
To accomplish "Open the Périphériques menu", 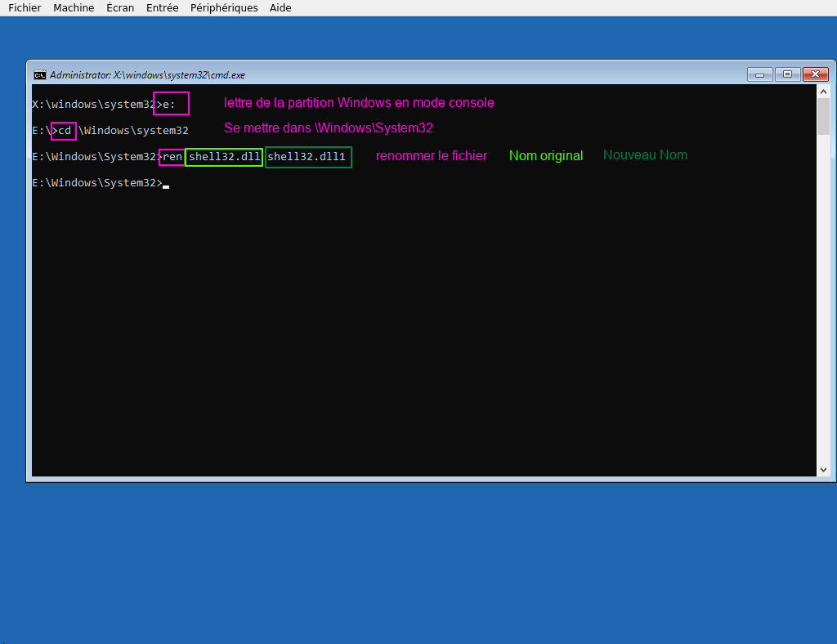I will coord(224,8).
